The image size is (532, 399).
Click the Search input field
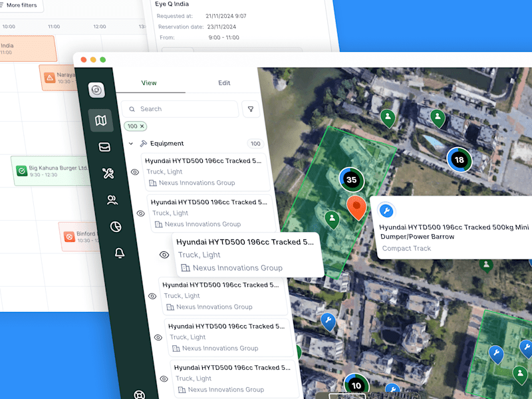coord(180,109)
